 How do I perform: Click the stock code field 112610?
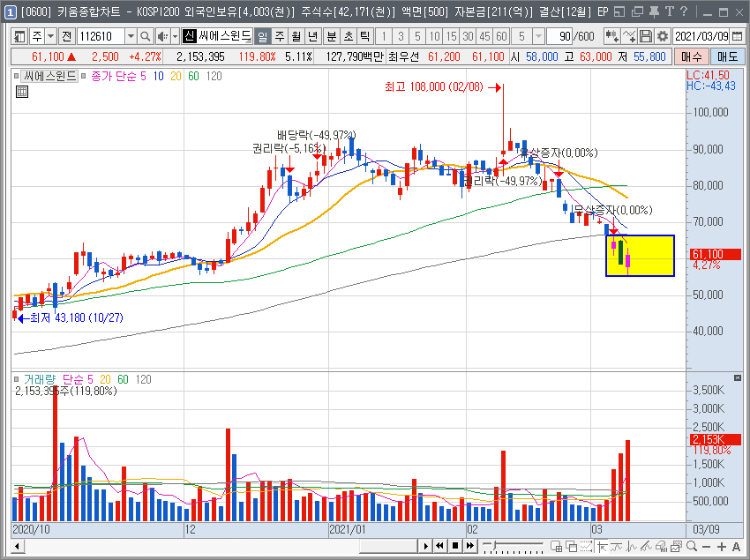(x=101, y=36)
